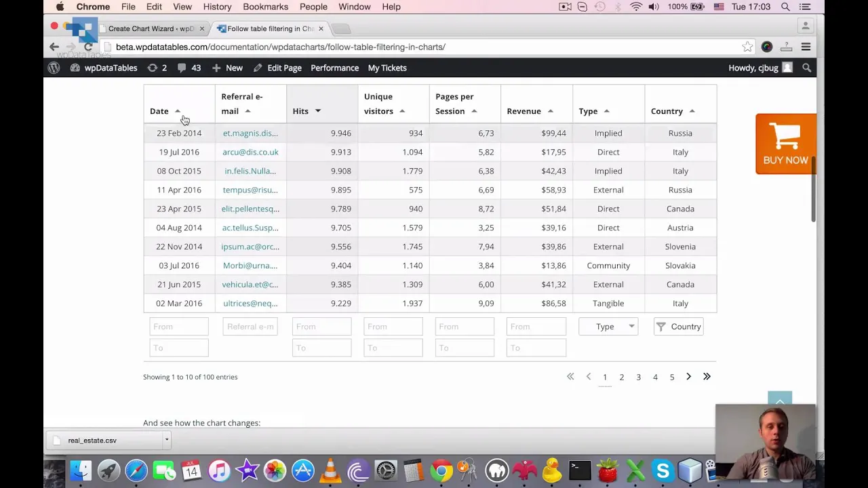
Task: Click the updates indicator showing 2
Action: (x=157, y=68)
